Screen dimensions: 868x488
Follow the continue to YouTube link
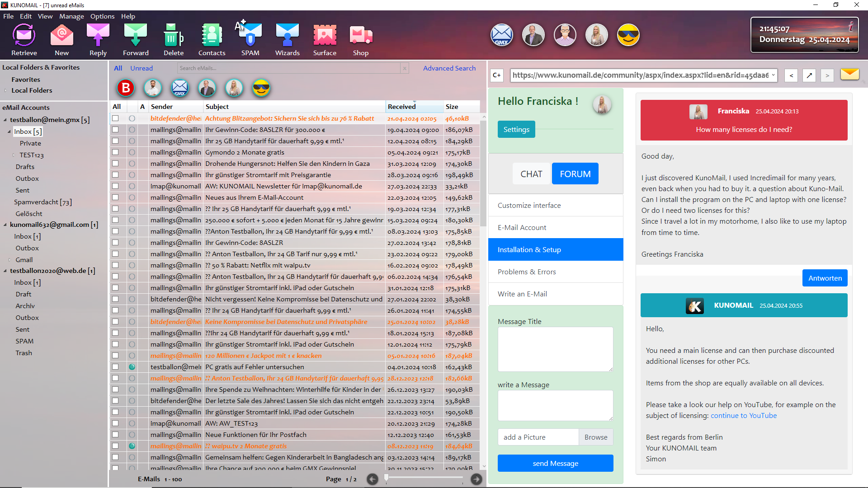[744, 416]
